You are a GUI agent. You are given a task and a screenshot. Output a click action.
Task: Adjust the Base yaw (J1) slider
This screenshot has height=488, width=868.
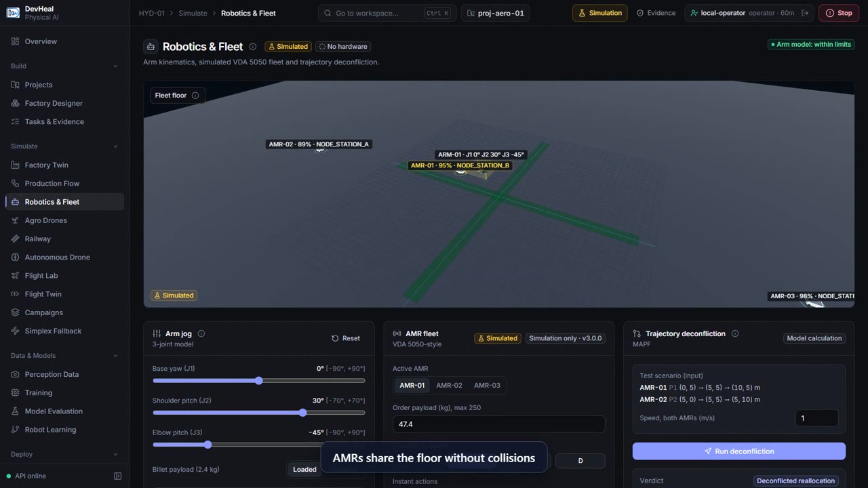tap(259, 381)
